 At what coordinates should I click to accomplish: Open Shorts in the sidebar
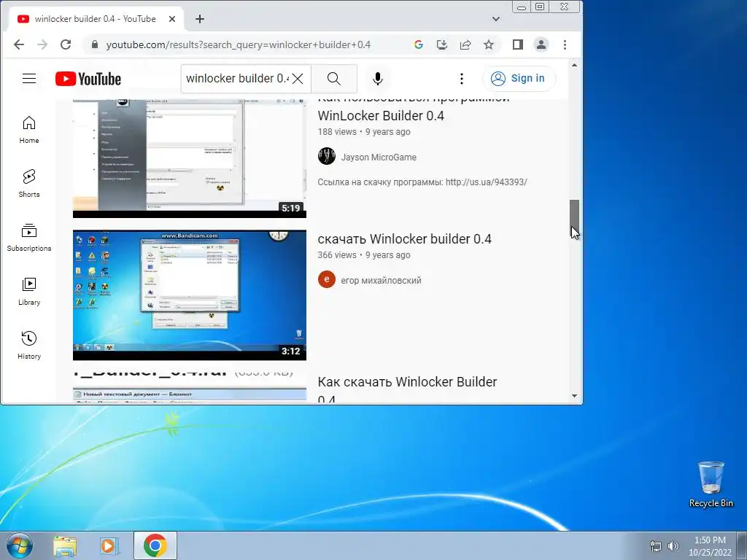(29, 183)
